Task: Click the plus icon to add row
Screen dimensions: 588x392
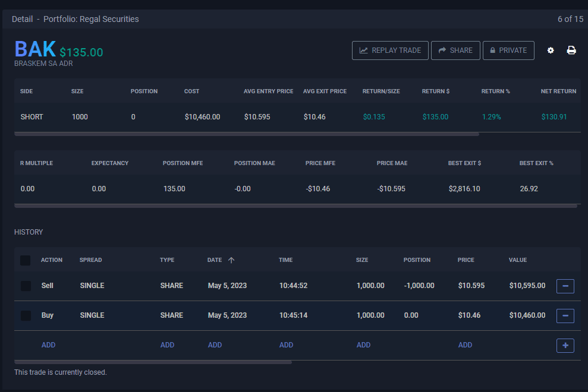Action: 565,345
